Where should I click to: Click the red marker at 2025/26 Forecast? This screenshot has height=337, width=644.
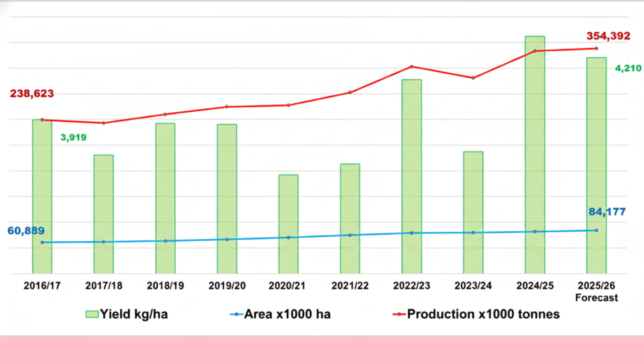(596, 48)
